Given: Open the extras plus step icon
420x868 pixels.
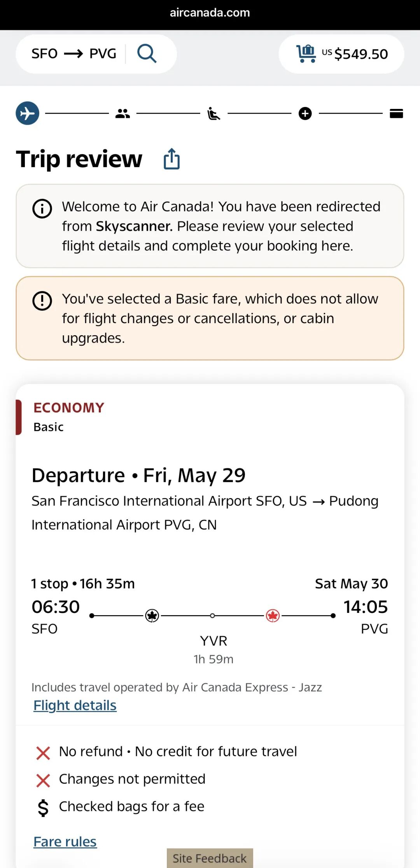Looking at the screenshot, I should point(305,114).
